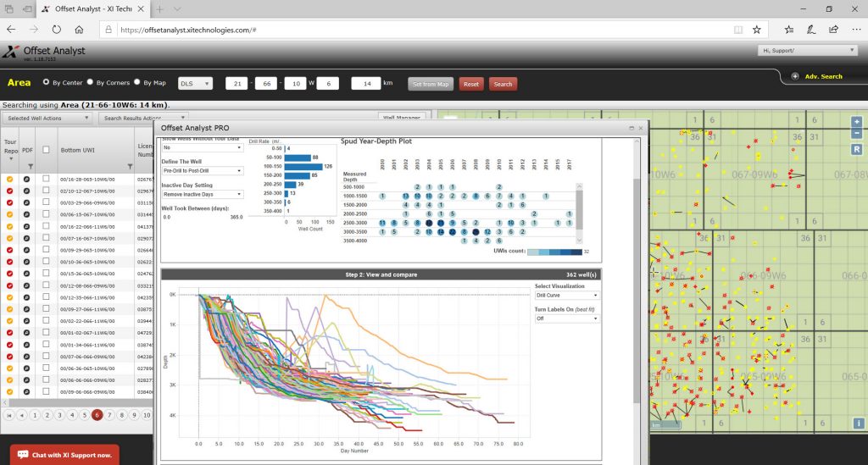Open browser share icon
The height and width of the screenshot is (465, 868).
[834, 30]
